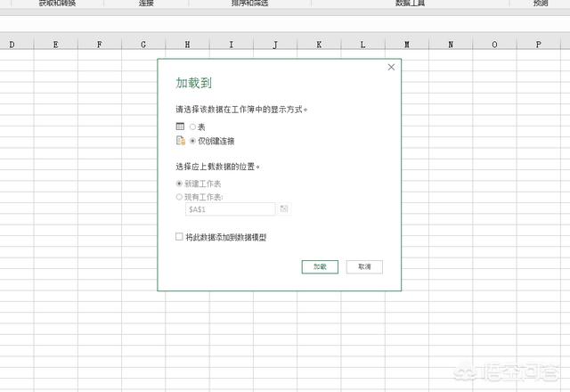The width and height of the screenshot is (570, 392).
Task: Click the table icon beside 表 option
Action: click(x=180, y=127)
